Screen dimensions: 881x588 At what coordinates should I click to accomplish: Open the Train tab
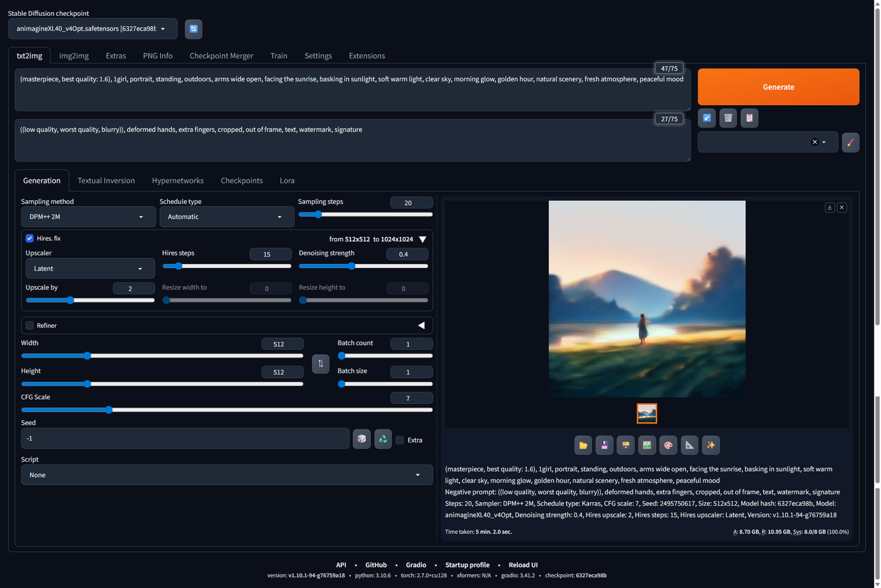(x=279, y=56)
